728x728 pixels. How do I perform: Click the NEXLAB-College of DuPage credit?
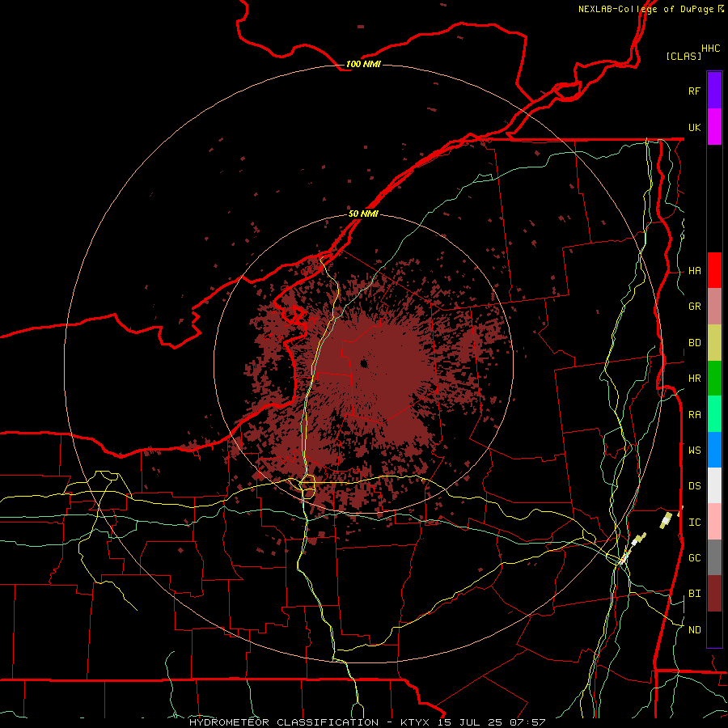point(650,9)
